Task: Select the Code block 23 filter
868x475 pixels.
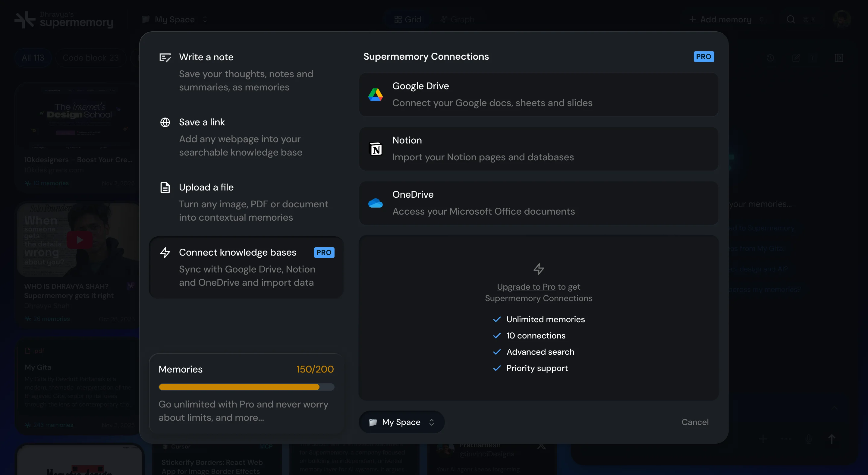Action: 90,58
